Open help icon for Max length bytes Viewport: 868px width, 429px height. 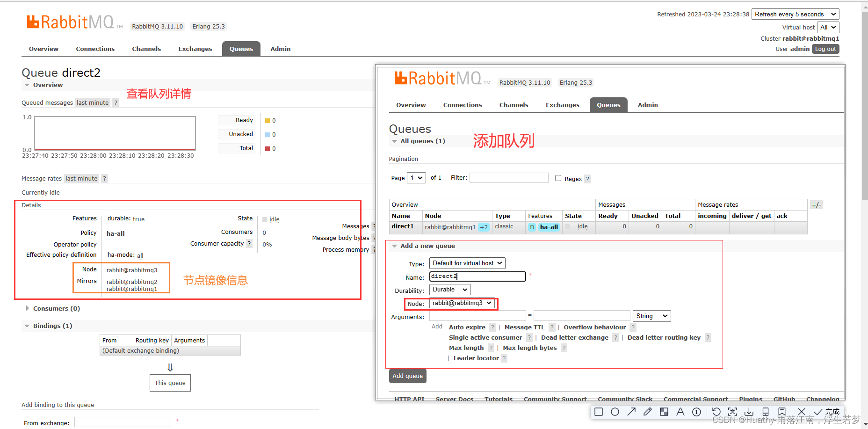pos(564,348)
